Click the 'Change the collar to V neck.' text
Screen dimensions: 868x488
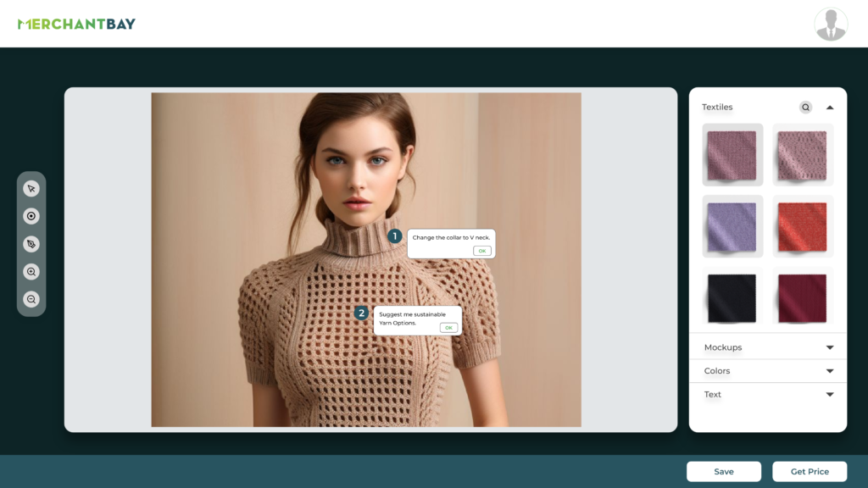[x=451, y=237]
